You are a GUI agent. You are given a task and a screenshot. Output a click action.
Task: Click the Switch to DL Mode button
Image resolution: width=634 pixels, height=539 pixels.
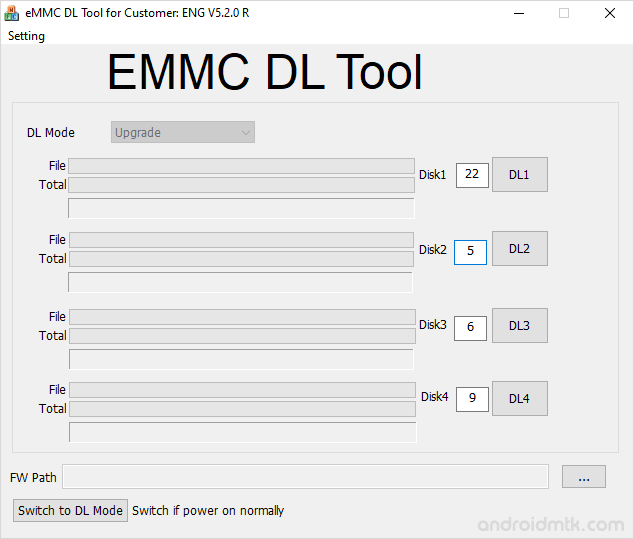(70, 511)
